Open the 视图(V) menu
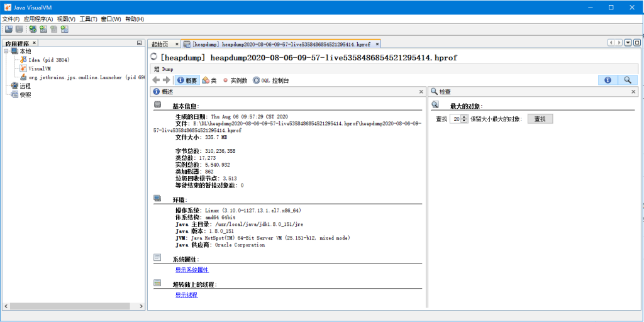The image size is (644, 322). tap(66, 19)
